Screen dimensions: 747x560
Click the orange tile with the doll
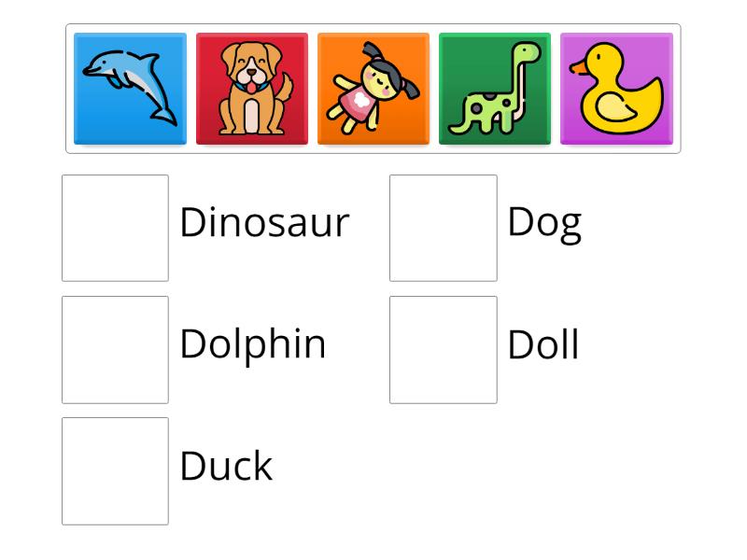pyautogui.click(x=373, y=89)
